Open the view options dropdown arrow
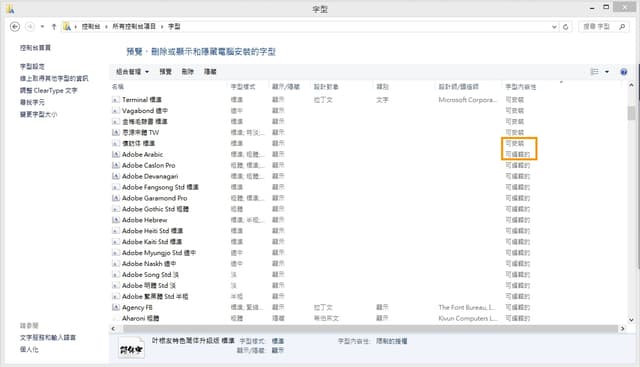 [607, 72]
